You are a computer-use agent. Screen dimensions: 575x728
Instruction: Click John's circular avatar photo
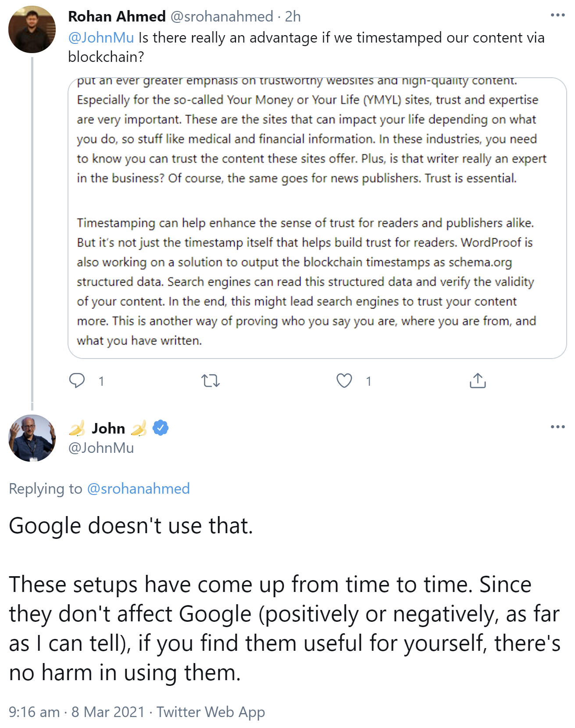[x=32, y=440]
